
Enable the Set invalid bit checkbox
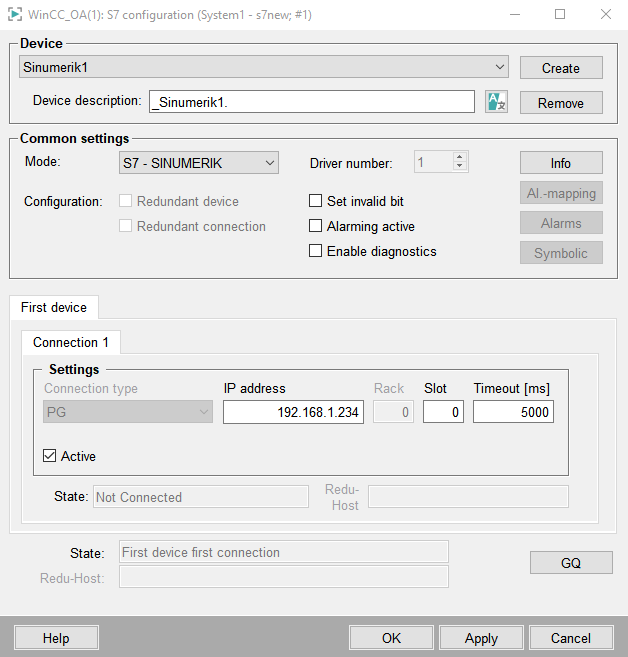tap(316, 201)
